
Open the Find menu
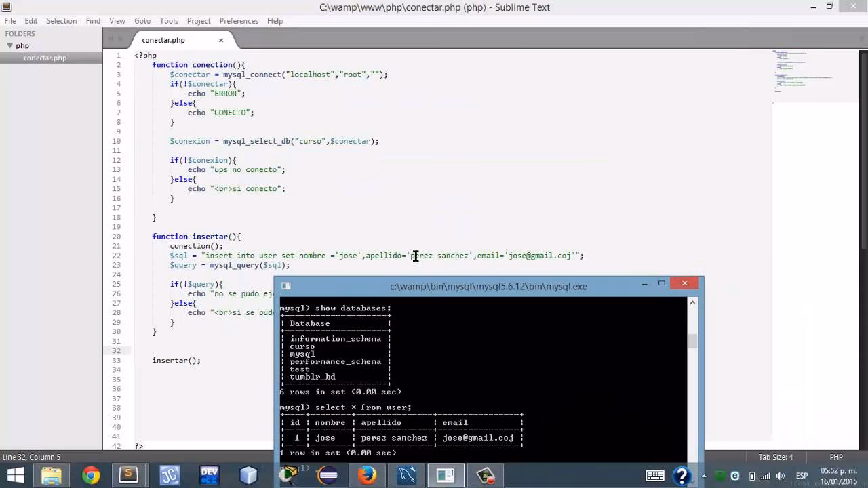[94, 21]
